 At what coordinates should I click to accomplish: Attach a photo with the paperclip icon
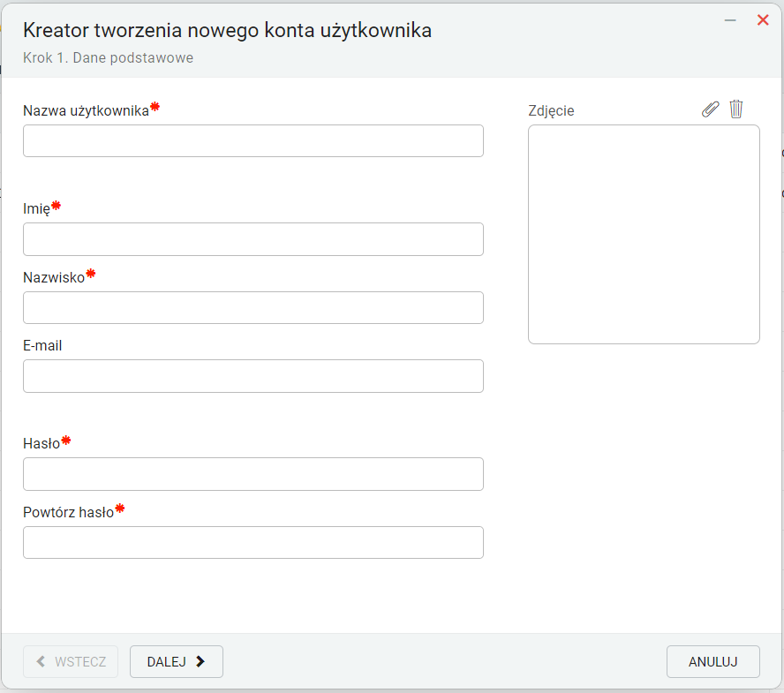point(710,109)
